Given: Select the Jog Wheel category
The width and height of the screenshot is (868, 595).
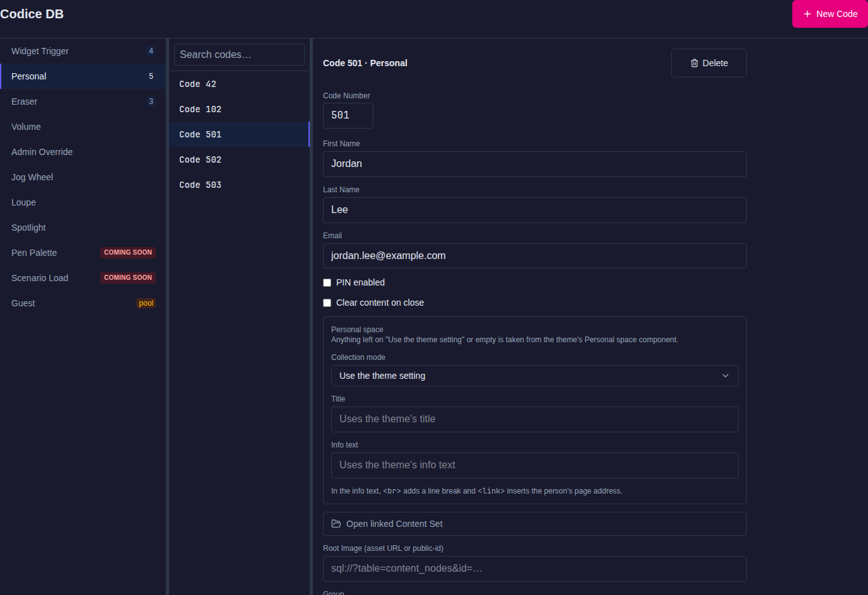Looking at the screenshot, I should [x=83, y=177].
